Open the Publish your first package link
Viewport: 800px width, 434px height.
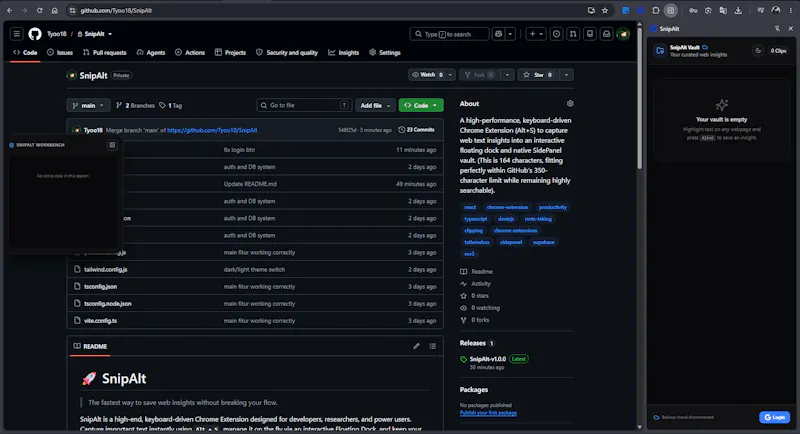click(x=488, y=413)
